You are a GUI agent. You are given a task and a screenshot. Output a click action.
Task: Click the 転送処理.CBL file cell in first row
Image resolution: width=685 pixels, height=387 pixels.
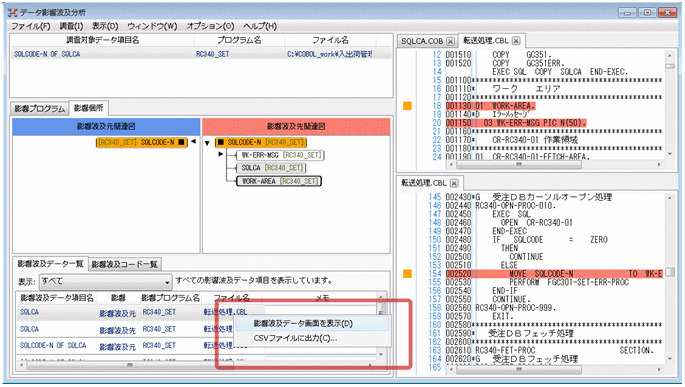point(225,312)
